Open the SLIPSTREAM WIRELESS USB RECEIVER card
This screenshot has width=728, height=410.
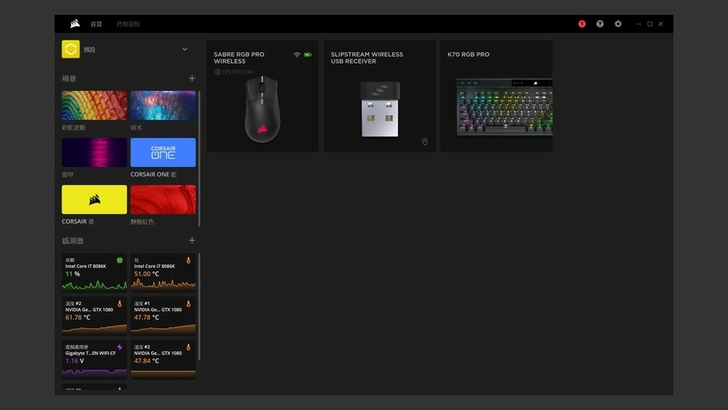pos(380,96)
